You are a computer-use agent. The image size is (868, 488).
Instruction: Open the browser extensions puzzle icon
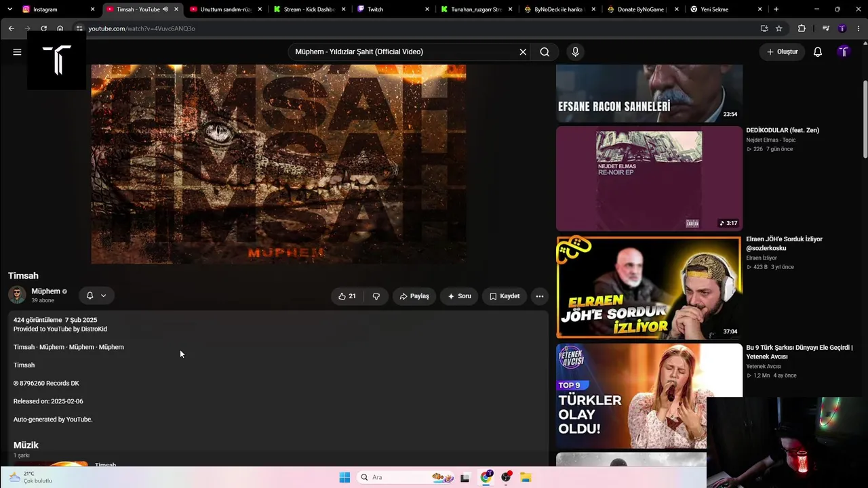tap(802, 28)
